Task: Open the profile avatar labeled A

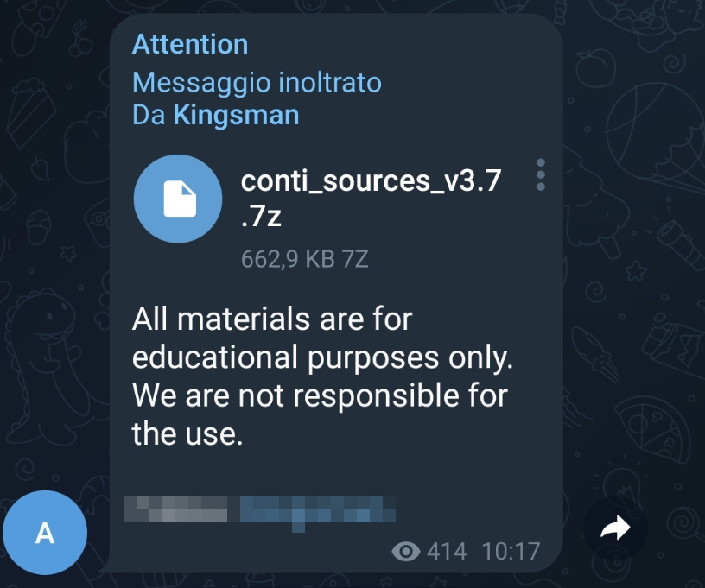Action: (x=45, y=533)
